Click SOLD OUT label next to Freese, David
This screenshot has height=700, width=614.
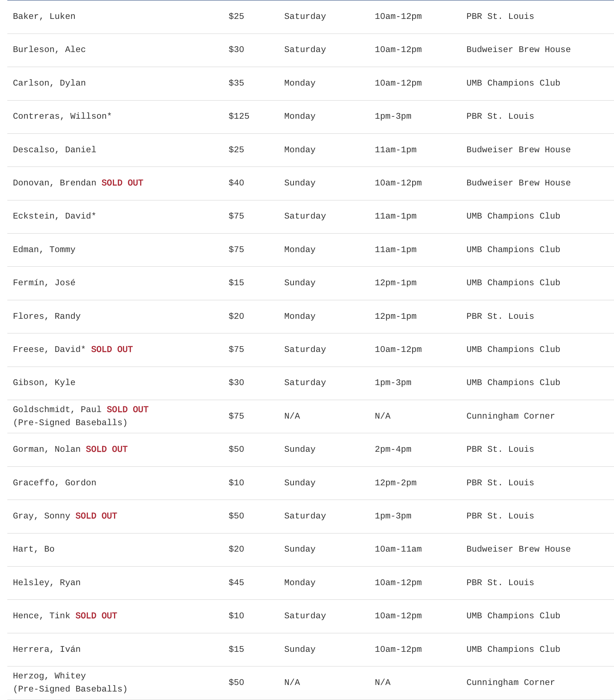[x=112, y=349]
